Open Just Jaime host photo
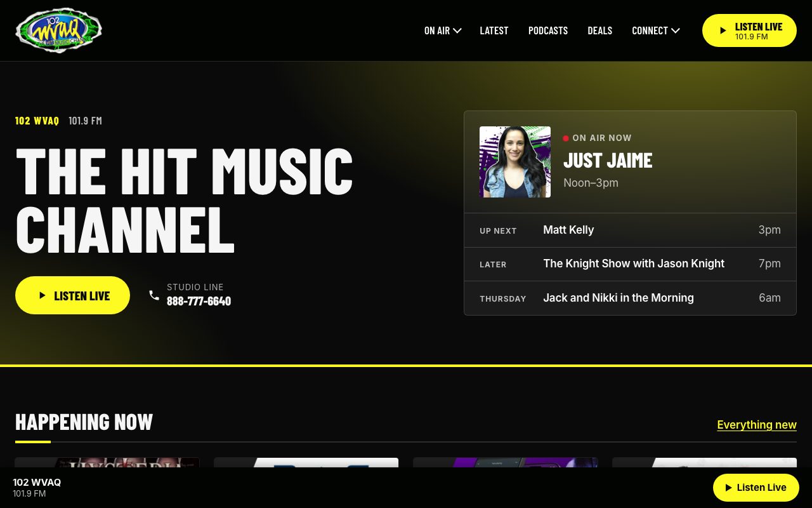812x508 pixels. click(x=515, y=162)
